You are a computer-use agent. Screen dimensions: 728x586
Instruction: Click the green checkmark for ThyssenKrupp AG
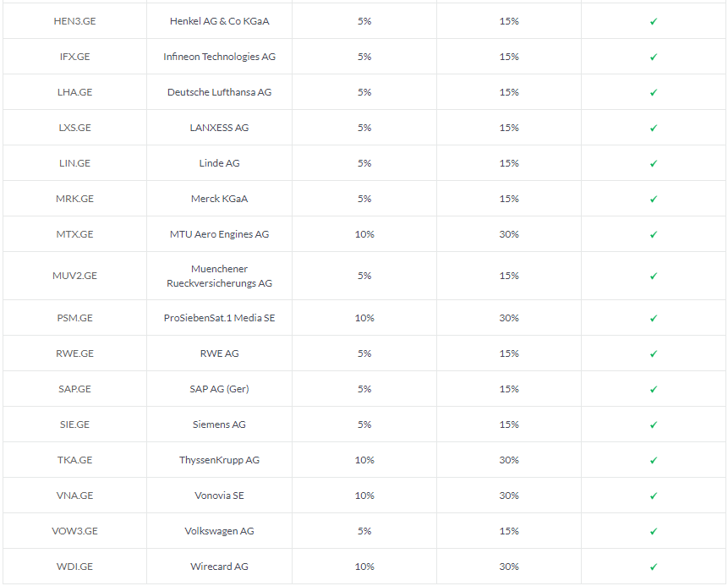(654, 461)
